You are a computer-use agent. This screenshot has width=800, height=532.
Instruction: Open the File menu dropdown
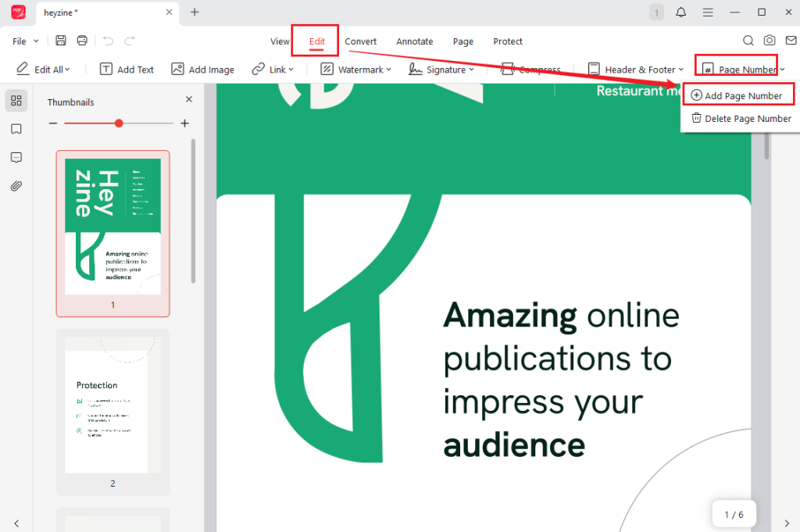(26, 41)
